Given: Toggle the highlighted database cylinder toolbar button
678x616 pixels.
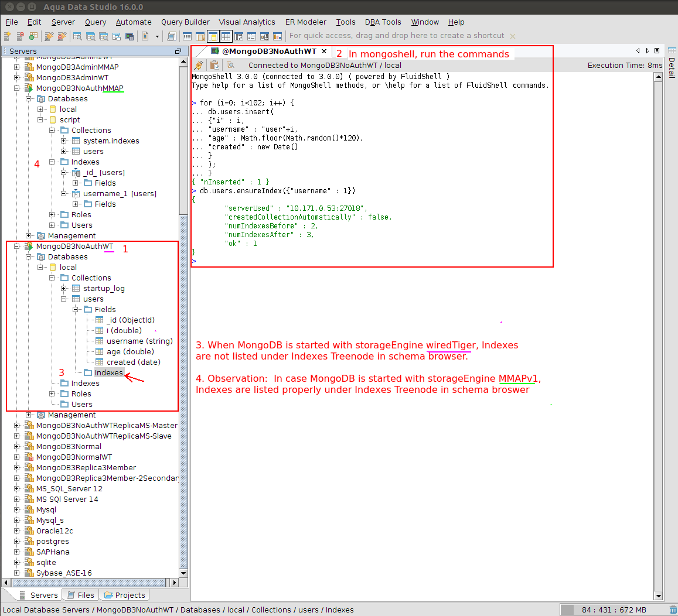Looking at the screenshot, I should coord(213,36).
